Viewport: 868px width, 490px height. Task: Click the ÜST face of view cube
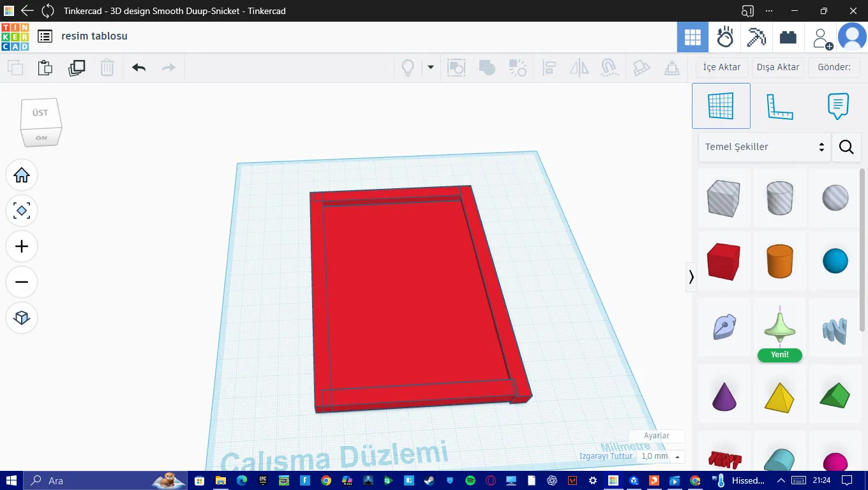40,113
